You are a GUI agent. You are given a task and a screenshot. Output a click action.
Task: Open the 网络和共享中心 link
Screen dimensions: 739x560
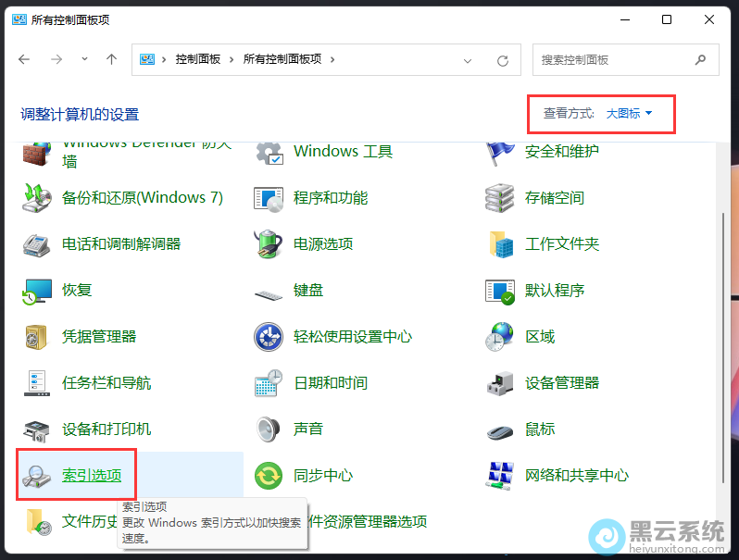click(x=576, y=476)
